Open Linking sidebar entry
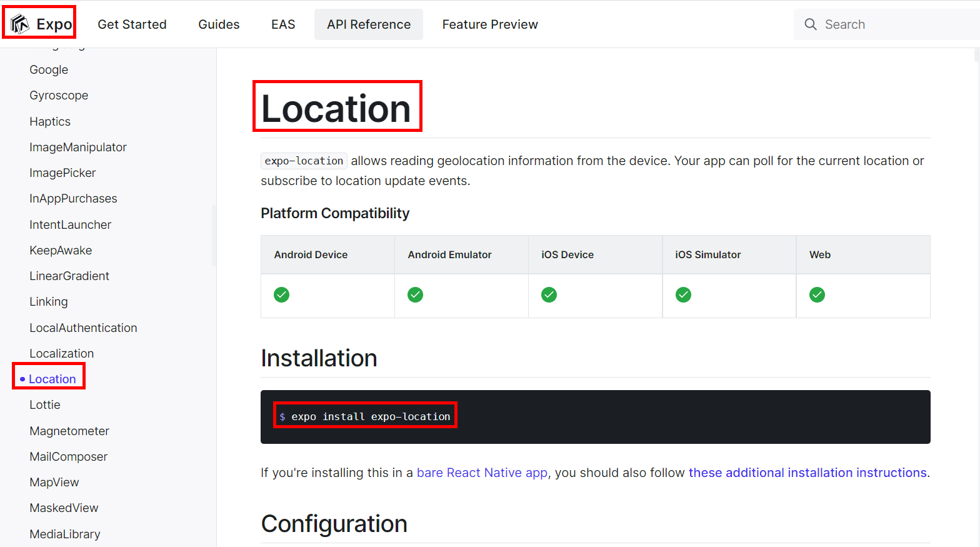This screenshot has width=980, height=547. point(49,301)
